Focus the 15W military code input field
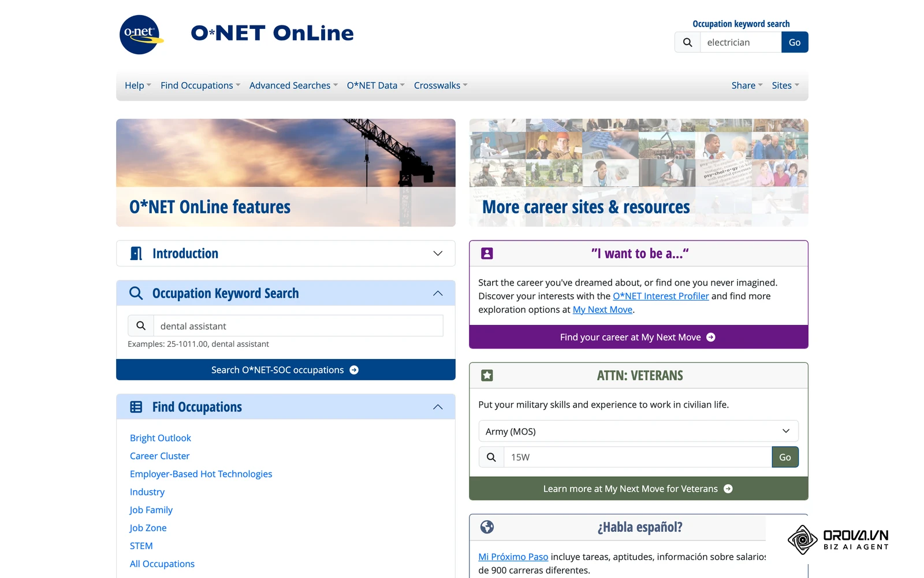 click(638, 457)
